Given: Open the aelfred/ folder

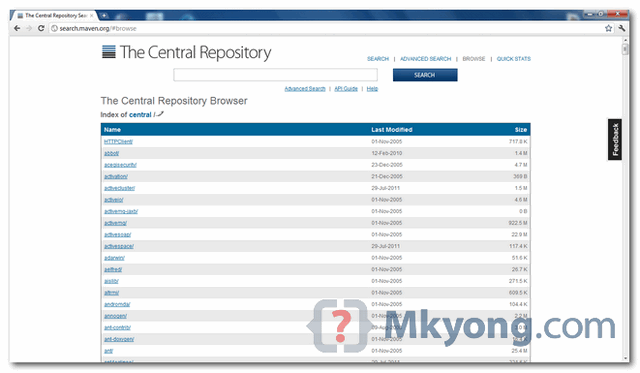Looking at the screenshot, I should [113, 269].
